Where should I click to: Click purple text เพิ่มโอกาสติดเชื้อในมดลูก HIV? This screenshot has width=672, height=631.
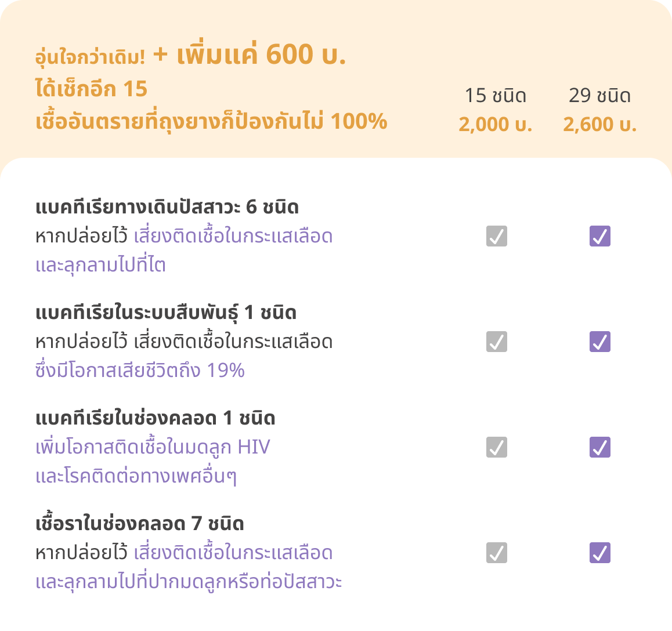[x=153, y=447]
